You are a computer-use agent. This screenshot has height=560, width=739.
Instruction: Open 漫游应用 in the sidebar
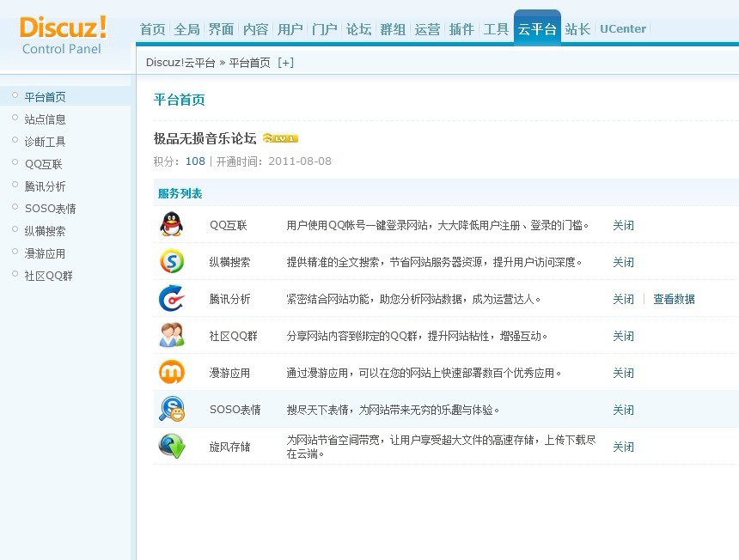click(x=46, y=253)
